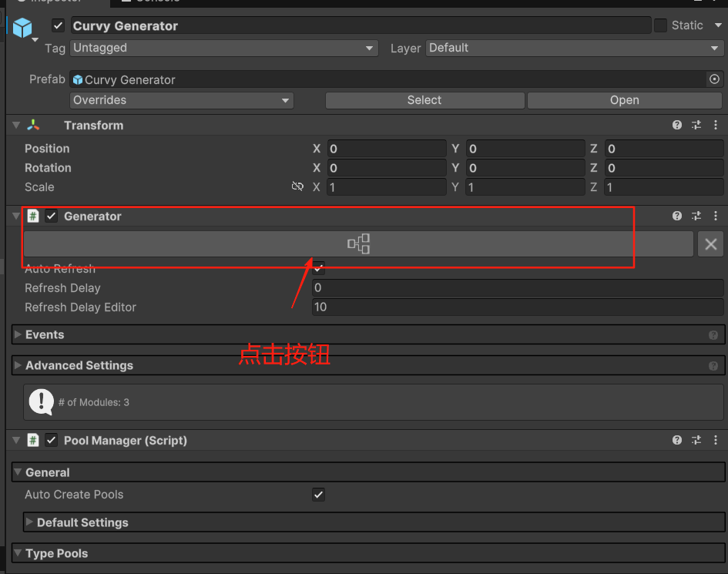
Task: Toggle the Auto Refresh checkbox
Action: tap(318, 268)
